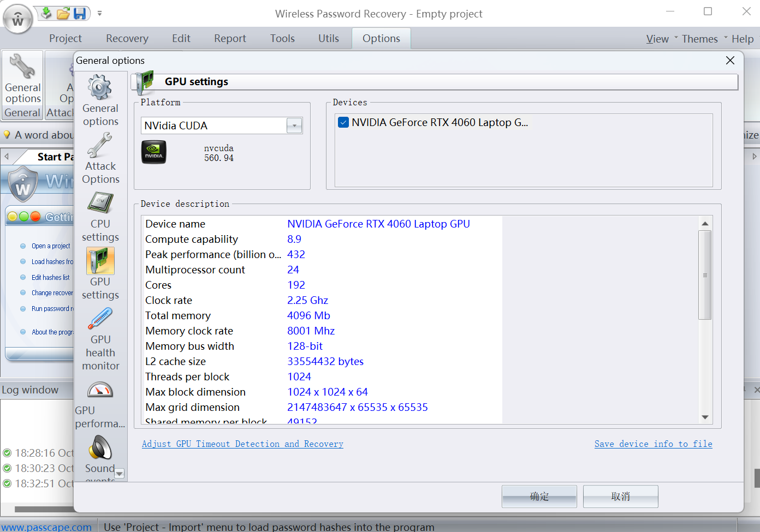Select the Options ribbon tab
760x532 pixels.
381,38
